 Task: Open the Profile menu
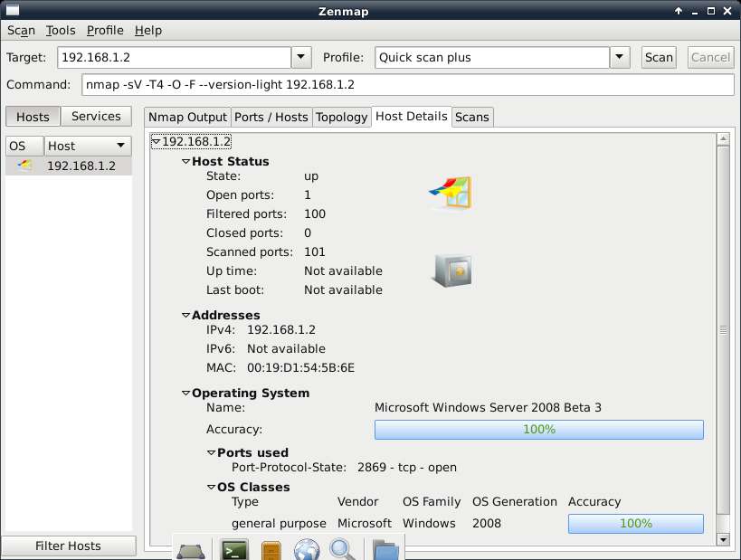[x=105, y=30]
